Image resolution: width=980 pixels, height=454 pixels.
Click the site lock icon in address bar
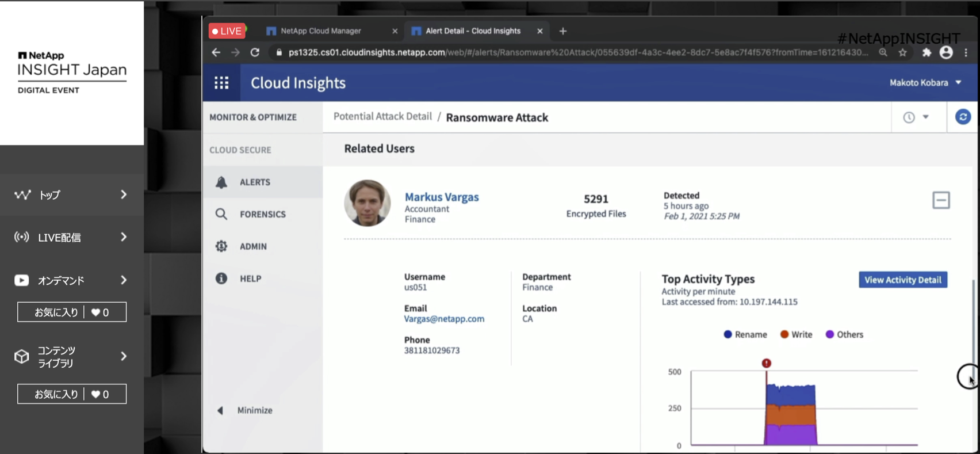coord(279,52)
